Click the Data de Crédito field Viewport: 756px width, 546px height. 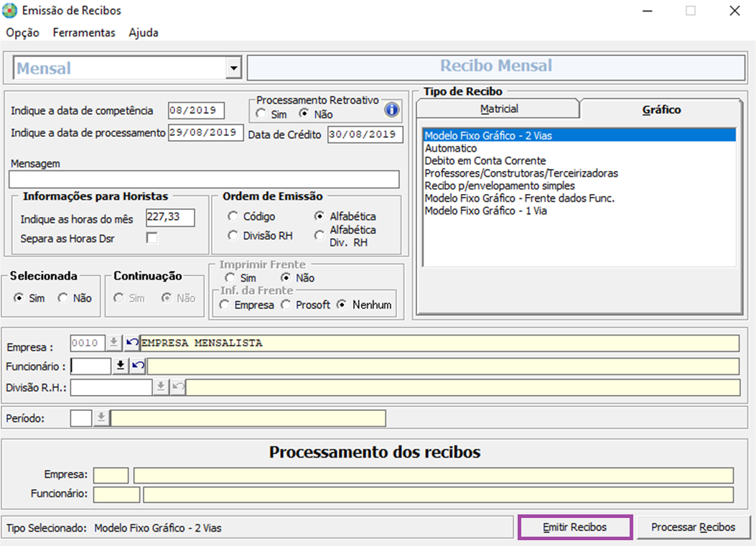coord(365,134)
